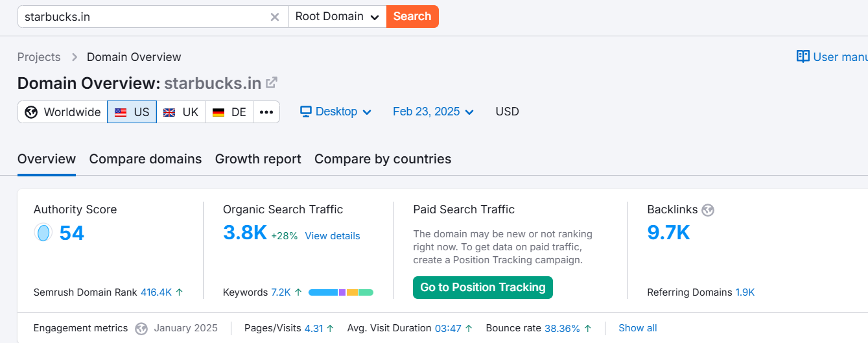The width and height of the screenshot is (868, 343).
Task: Click the orange Search button
Action: pyautogui.click(x=412, y=17)
